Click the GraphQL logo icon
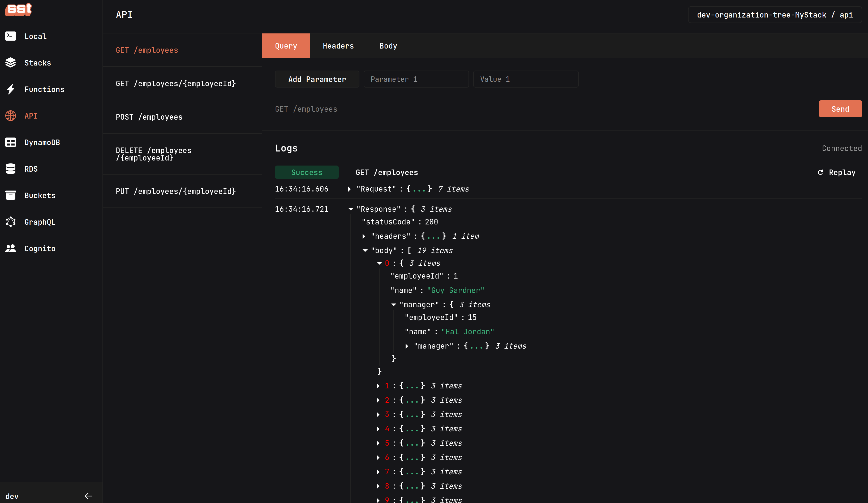The height and width of the screenshot is (503, 868). tap(11, 222)
